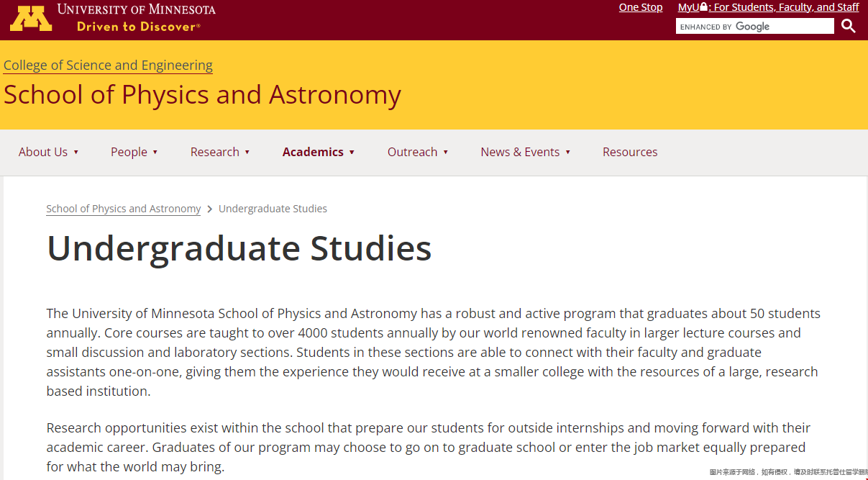Click the Undergraduate Studies breadcrumb text
868x480 pixels.
point(273,209)
